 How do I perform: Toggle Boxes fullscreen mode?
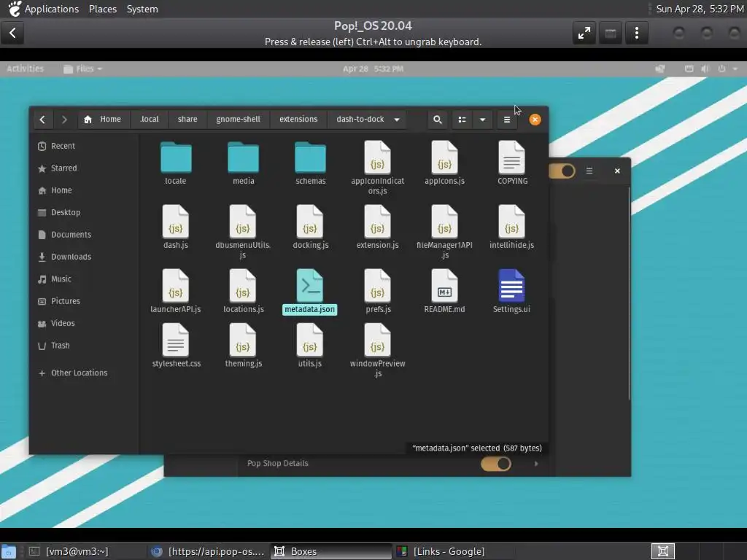click(x=584, y=33)
